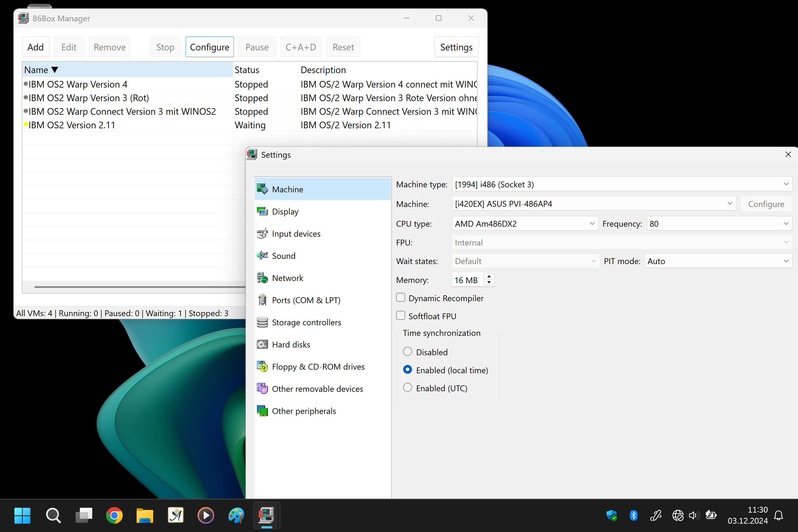
Task: Click the Name column sort arrow
Action: pos(55,70)
